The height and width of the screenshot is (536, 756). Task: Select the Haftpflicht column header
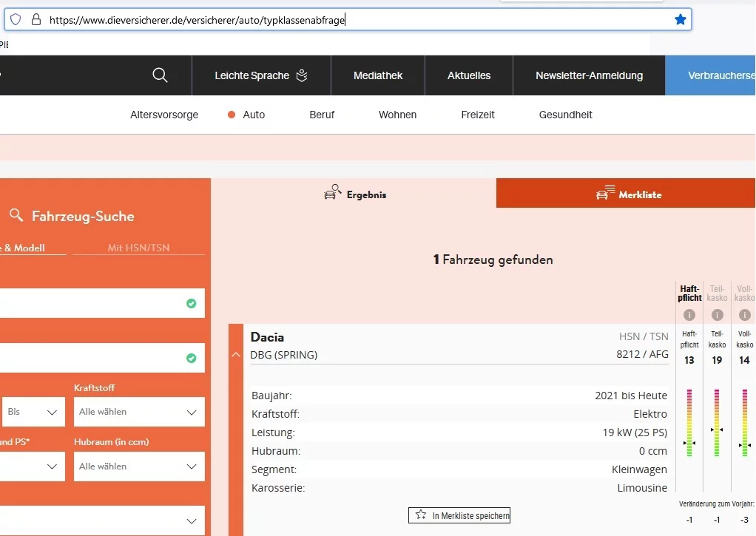click(x=689, y=293)
